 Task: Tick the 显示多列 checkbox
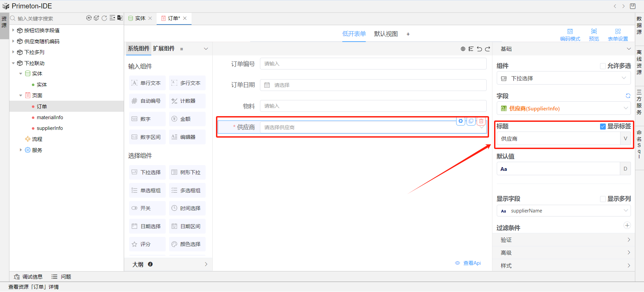coord(603,199)
